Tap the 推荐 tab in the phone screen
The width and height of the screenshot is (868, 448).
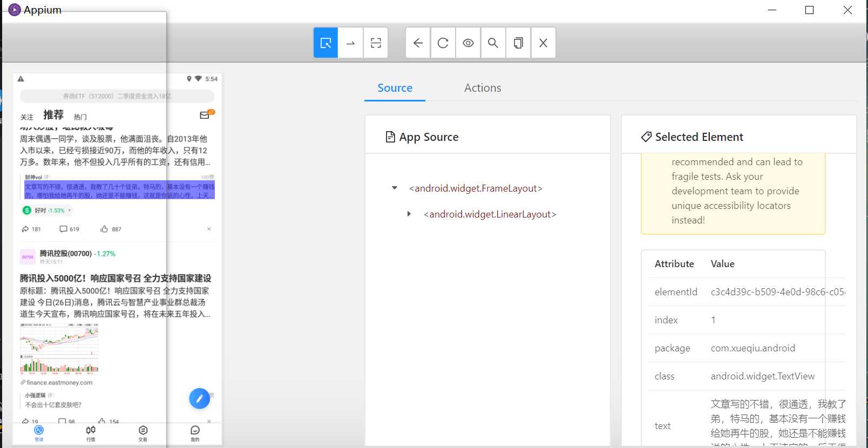(53, 115)
